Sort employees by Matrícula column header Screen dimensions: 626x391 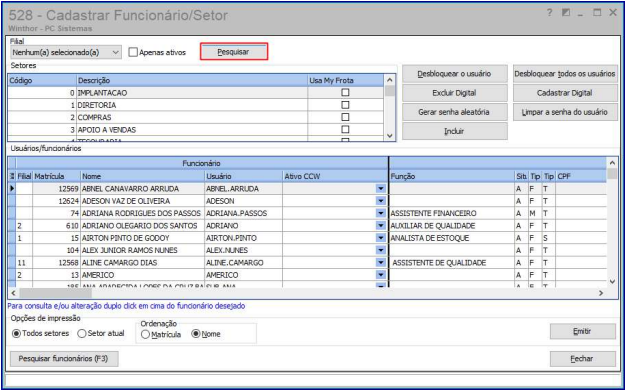[x=56, y=176]
